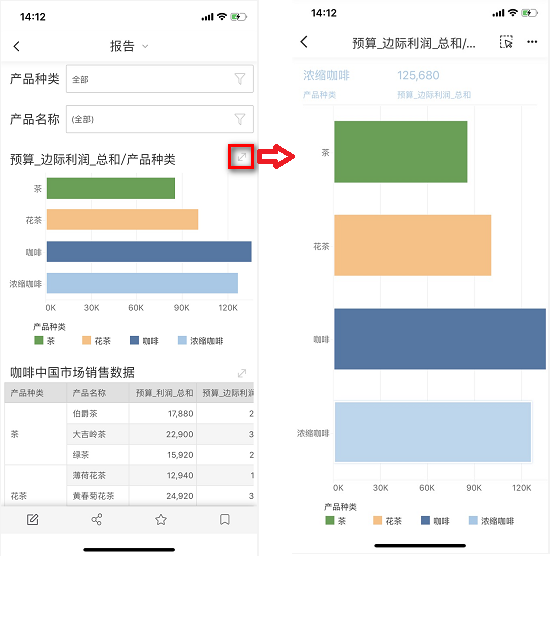Image resolution: width=550 pixels, height=639 pixels.
Task: Select the highlighted 浓缩咖啡 bar in the enlarged chart
Action: pos(433,432)
